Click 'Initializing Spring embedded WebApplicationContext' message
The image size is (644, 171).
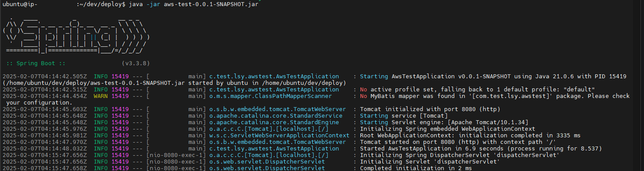coord(448,129)
